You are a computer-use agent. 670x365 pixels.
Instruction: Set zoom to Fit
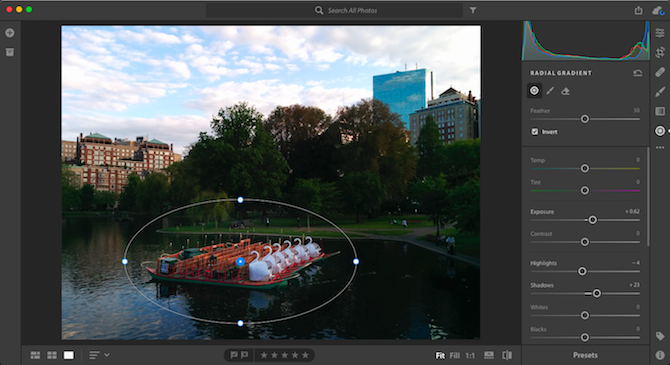[x=440, y=356]
